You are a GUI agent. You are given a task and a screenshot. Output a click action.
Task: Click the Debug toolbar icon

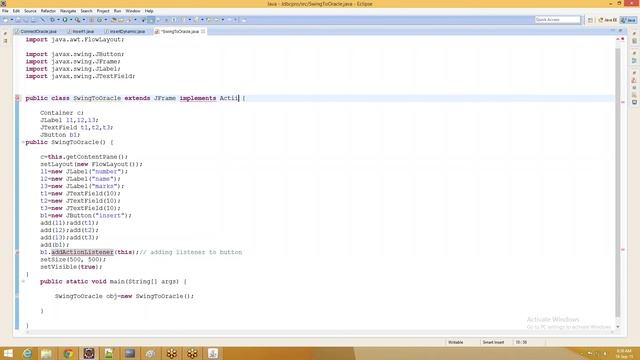pos(52,20)
